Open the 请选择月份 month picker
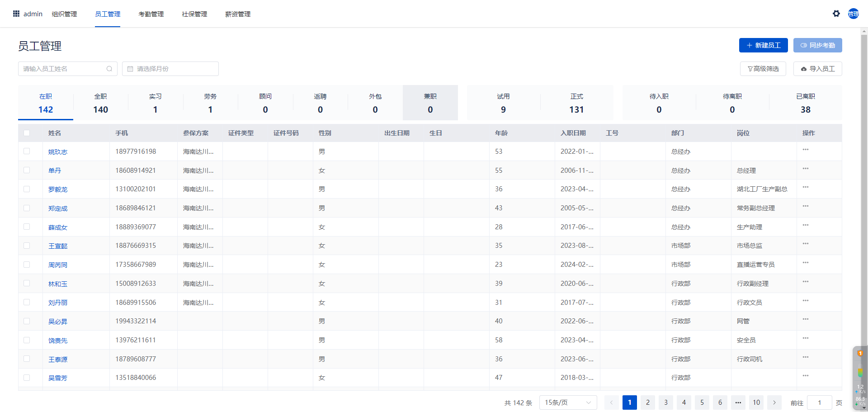Viewport: 868px width, 412px height. pos(170,69)
